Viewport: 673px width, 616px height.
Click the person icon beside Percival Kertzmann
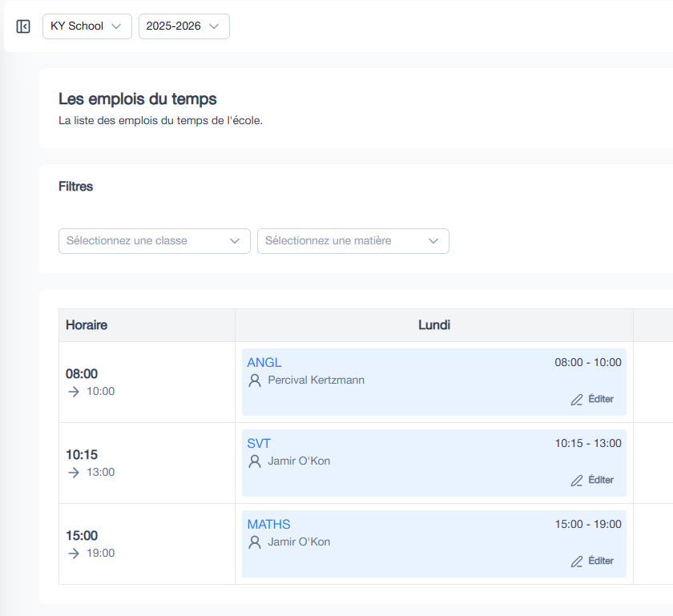[x=254, y=380]
